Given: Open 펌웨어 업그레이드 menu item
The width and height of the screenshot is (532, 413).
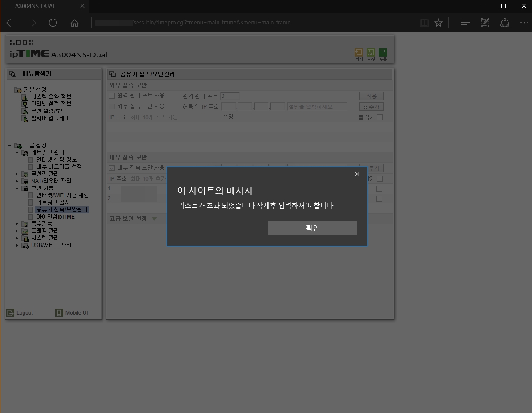Looking at the screenshot, I should (x=53, y=118).
